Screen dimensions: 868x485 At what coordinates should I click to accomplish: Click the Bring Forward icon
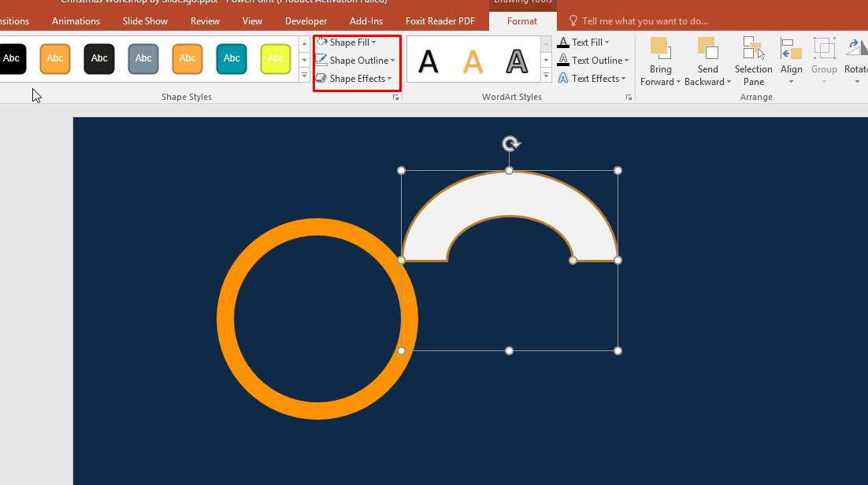660,49
